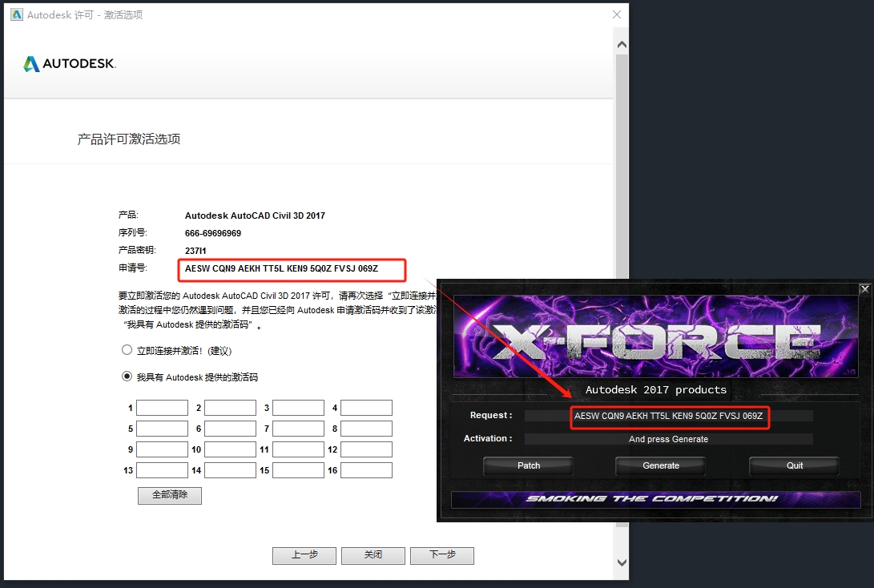Proceed with the '下一步' button

coord(442,555)
